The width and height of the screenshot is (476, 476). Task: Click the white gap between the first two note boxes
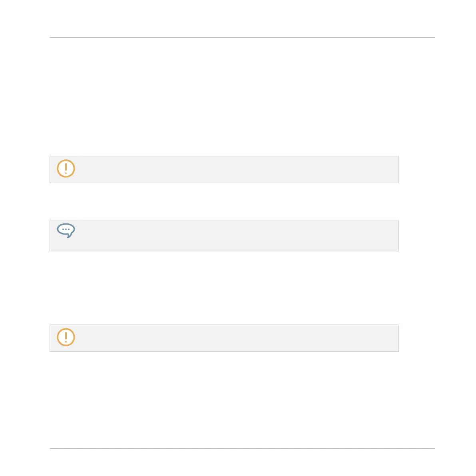point(224,201)
